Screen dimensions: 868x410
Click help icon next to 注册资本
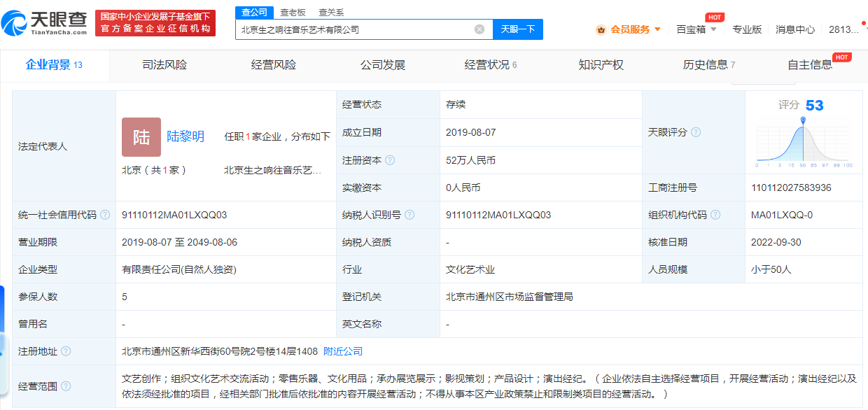[x=390, y=160]
